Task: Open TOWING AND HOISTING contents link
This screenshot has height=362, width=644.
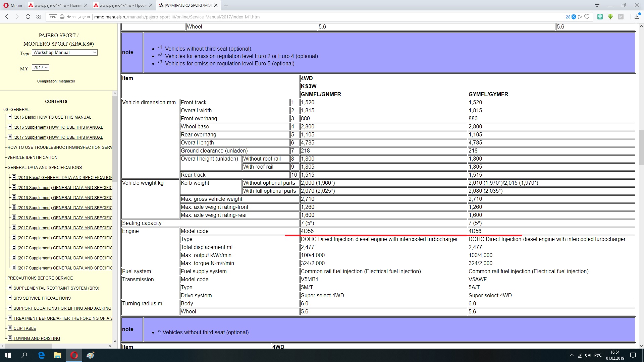Action: pyautogui.click(x=37, y=339)
